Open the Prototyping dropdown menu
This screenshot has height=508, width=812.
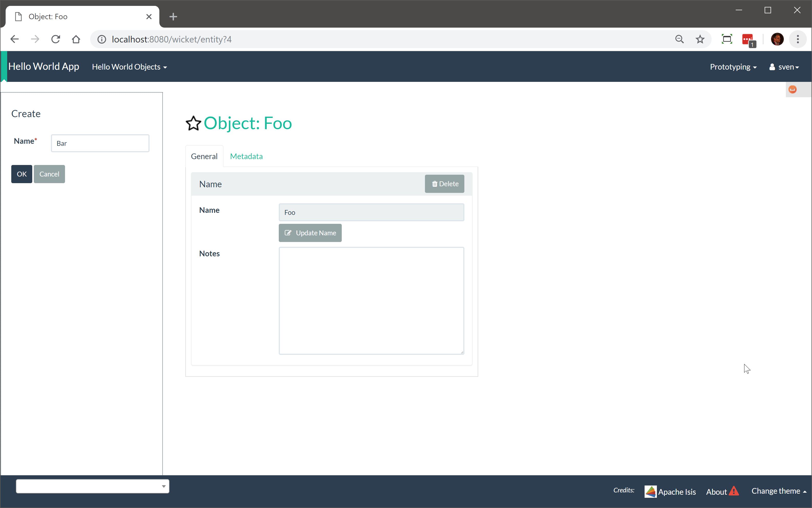(733, 67)
